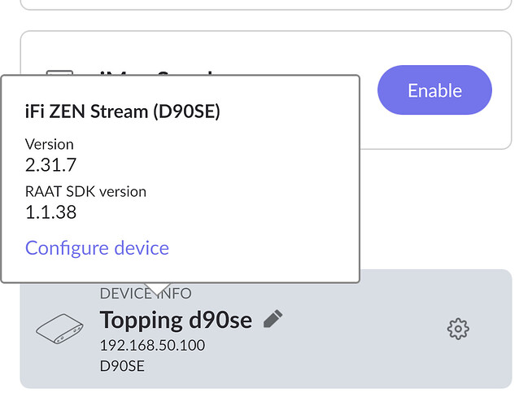Image resolution: width=532 pixels, height=406 pixels.
Task: Click the version number 2.31.7
Action: (x=51, y=165)
